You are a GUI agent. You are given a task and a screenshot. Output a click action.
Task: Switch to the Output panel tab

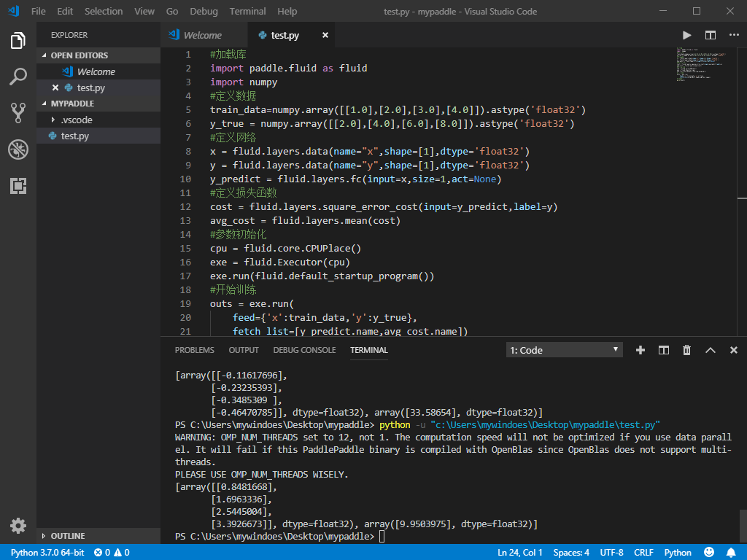click(x=244, y=351)
